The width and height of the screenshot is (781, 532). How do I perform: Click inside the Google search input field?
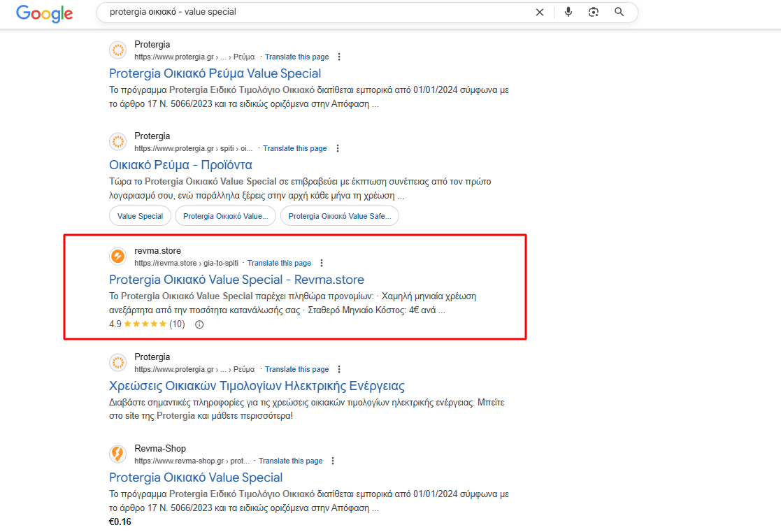(315, 12)
